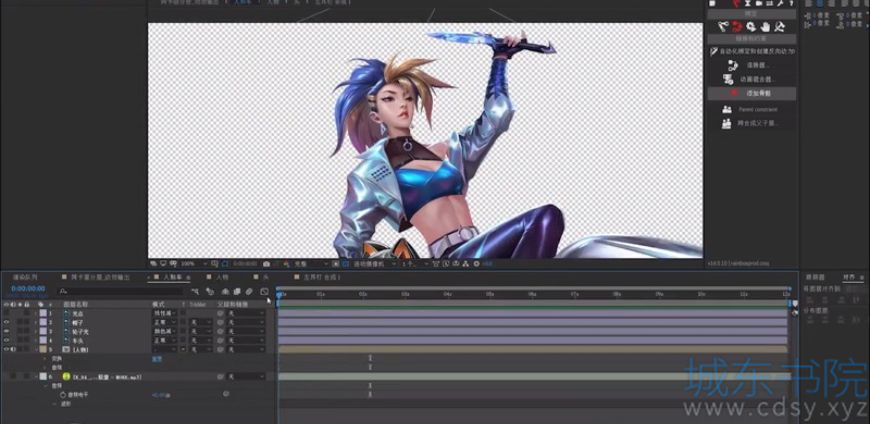The height and width of the screenshot is (424, 870).
Task: Click the highlighted add bones button in Duik
Action: click(752, 93)
